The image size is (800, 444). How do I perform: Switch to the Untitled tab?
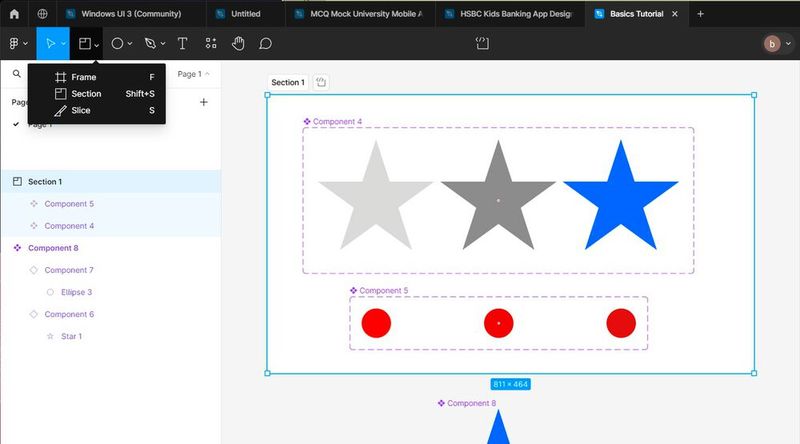pos(245,14)
